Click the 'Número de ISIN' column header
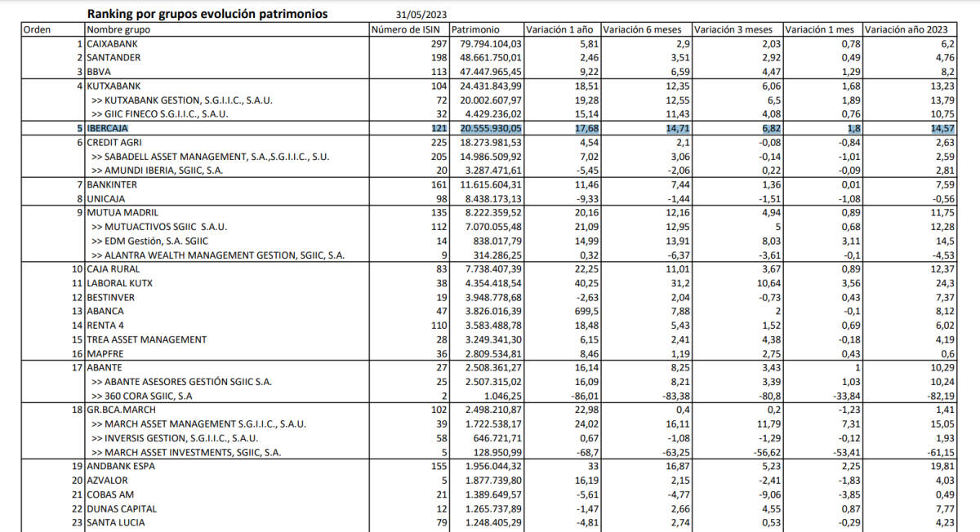This screenshot has width=980, height=532. (x=408, y=29)
